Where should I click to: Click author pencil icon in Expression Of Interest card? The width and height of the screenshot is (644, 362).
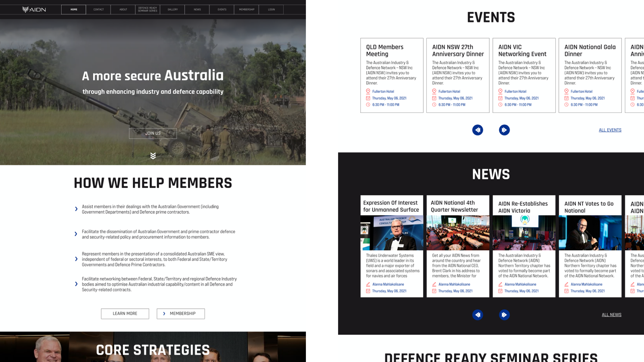[x=368, y=284]
